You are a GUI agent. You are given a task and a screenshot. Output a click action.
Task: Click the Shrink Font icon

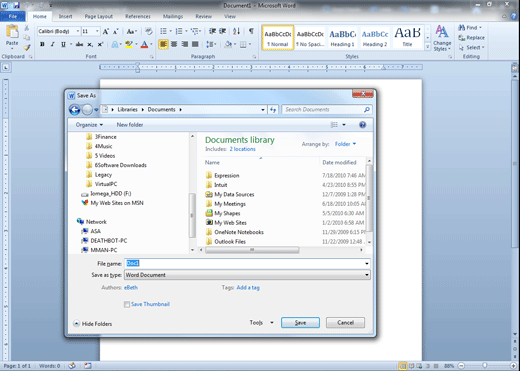116,32
